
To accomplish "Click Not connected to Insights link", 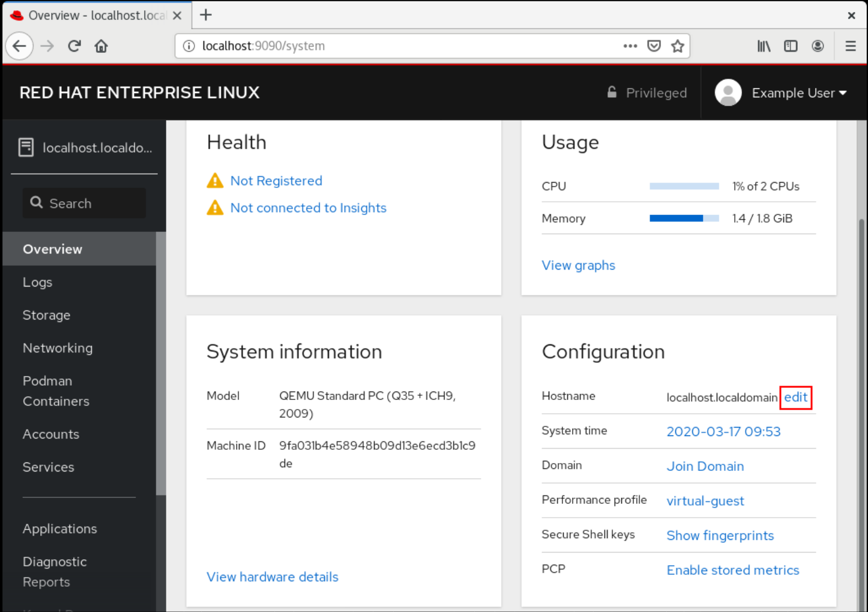I will (x=308, y=208).
